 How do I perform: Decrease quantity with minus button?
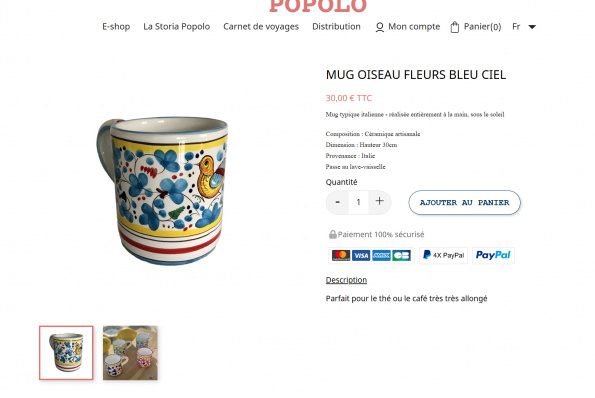(337, 202)
